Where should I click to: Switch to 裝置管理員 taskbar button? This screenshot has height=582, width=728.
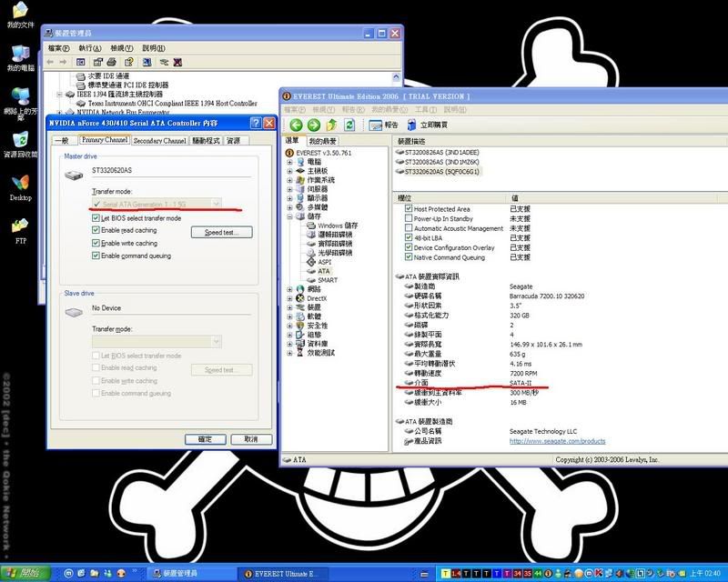192,574
